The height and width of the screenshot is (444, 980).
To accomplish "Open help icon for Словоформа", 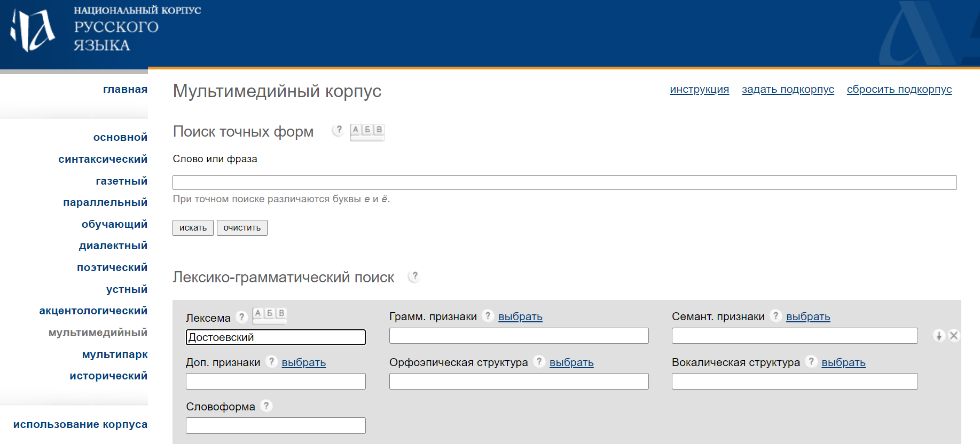I will pyautogui.click(x=266, y=406).
